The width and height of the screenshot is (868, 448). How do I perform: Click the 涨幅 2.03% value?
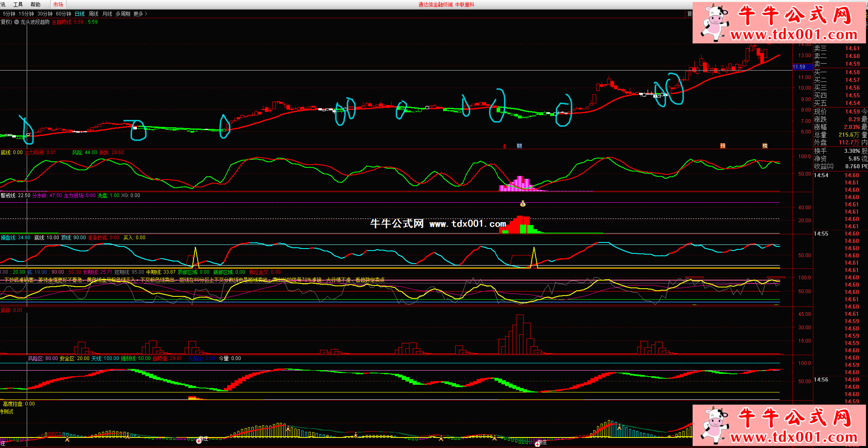click(x=852, y=127)
